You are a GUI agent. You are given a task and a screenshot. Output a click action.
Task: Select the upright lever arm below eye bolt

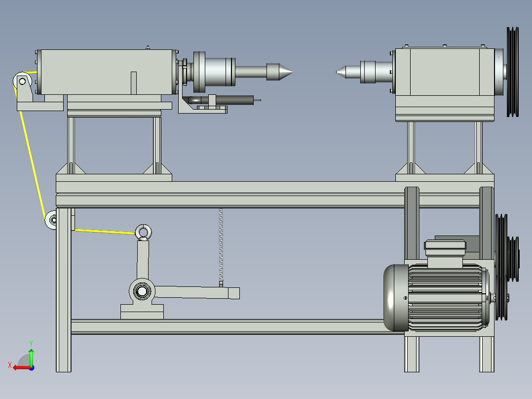coord(143,259)
